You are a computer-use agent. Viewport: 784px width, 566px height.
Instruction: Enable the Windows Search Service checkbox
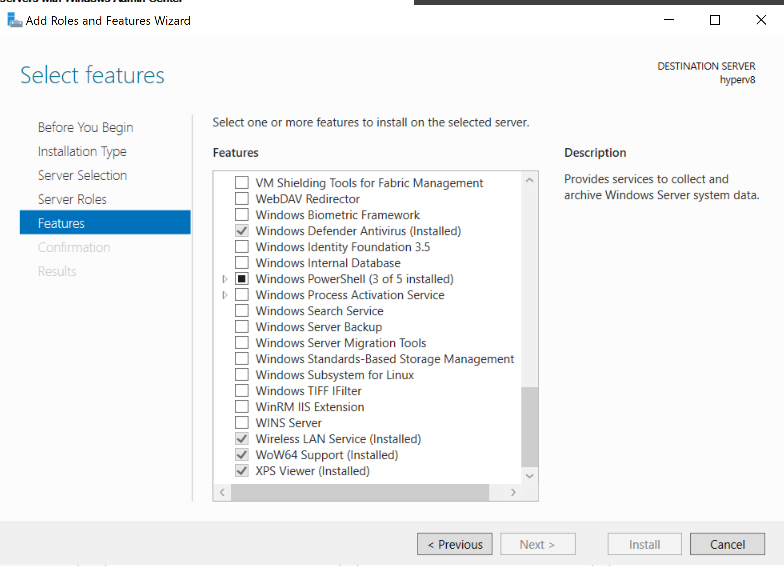pos(242,310)
